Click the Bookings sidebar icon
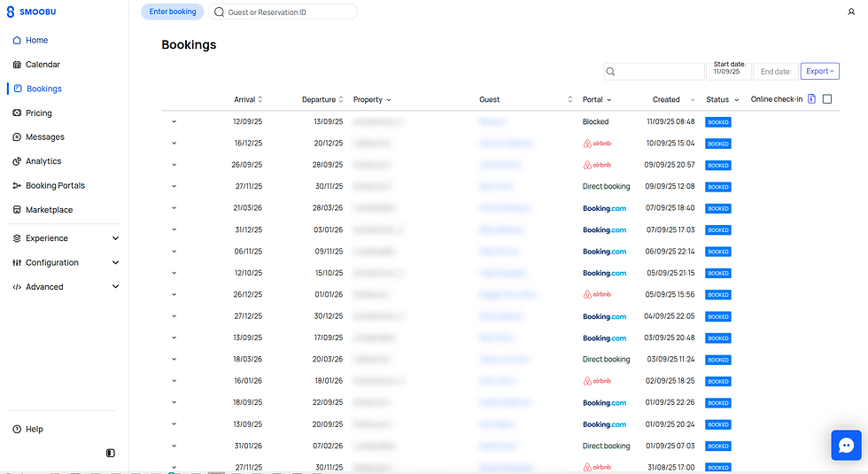 [18, 89]
